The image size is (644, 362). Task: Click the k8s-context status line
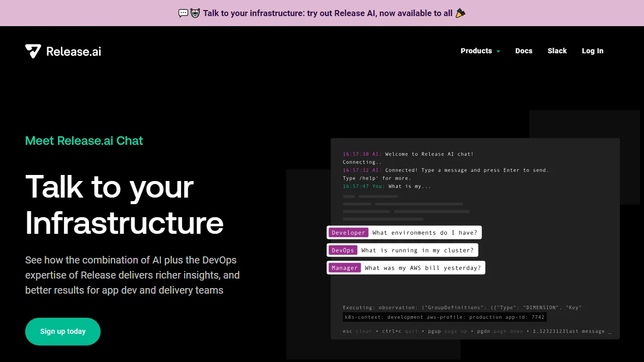(x=445, y=317)
